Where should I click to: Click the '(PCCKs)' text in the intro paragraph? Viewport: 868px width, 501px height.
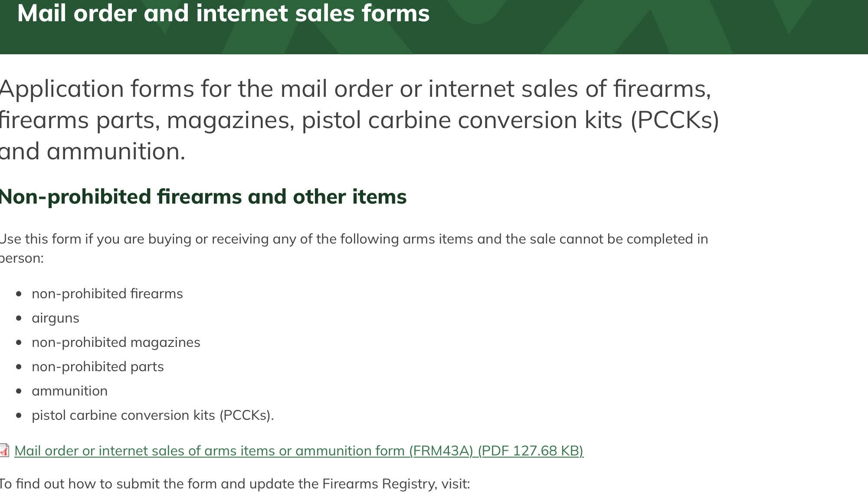point(675,120)
